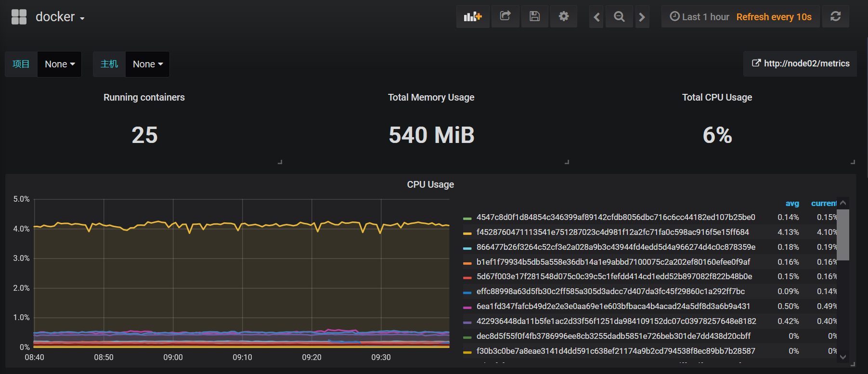This screenshot has height=374, width=868.
Task: Click the 0.42% avg value
Action: [x=788, y=321]
